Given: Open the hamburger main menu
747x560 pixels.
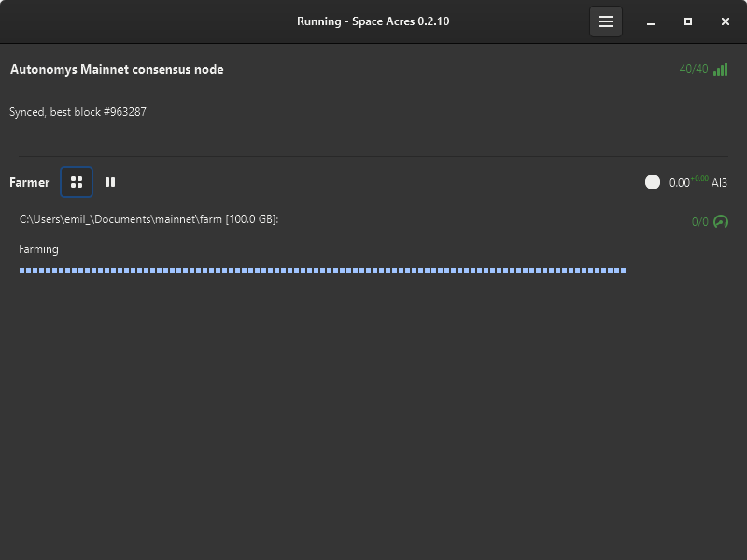Looking at the screenshot, I should pyautogui.click(x=605, y=21).
